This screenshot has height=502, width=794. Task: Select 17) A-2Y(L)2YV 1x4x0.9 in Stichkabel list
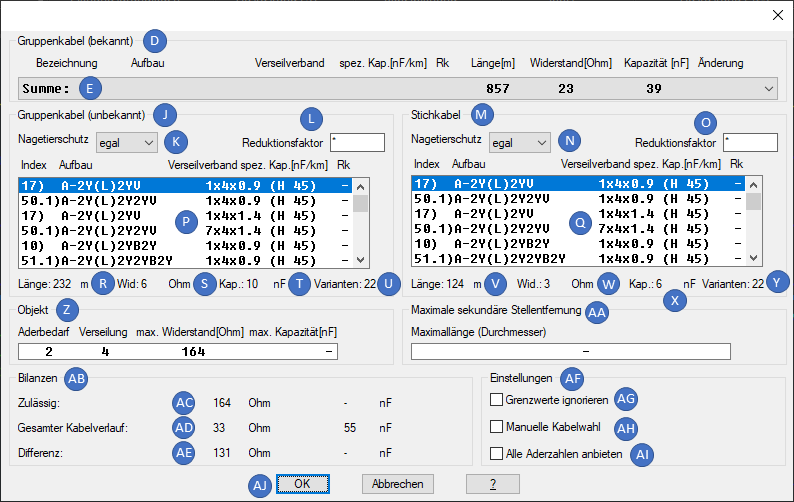tap(578, 184)
